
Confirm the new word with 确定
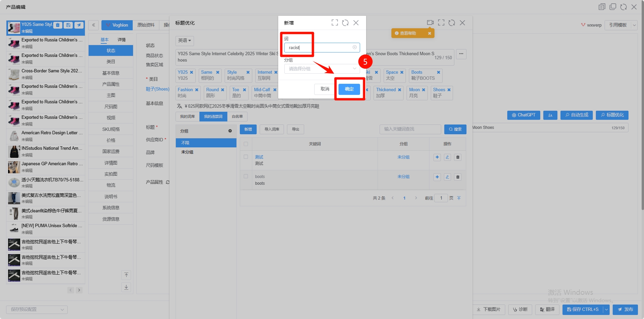[x=349, y=89]
